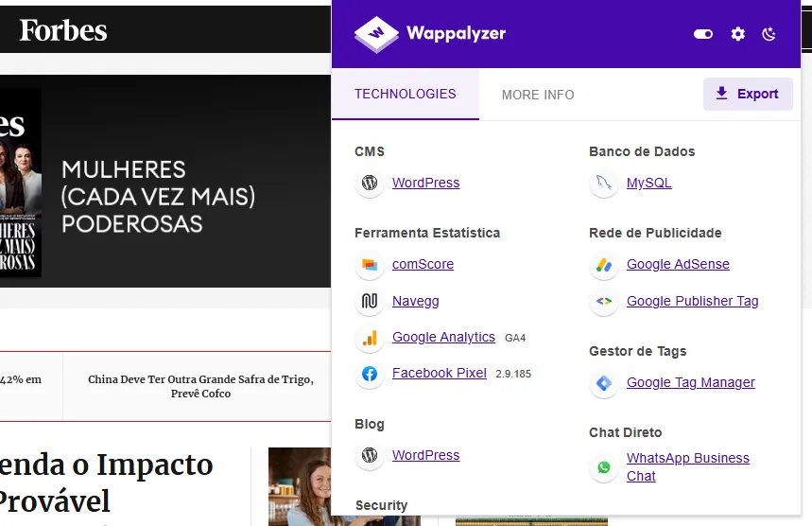The width and height of the screenshot is (812, 526).
Task: Open the Google Publisher Tag link
Action: click(x=692, y=301)
